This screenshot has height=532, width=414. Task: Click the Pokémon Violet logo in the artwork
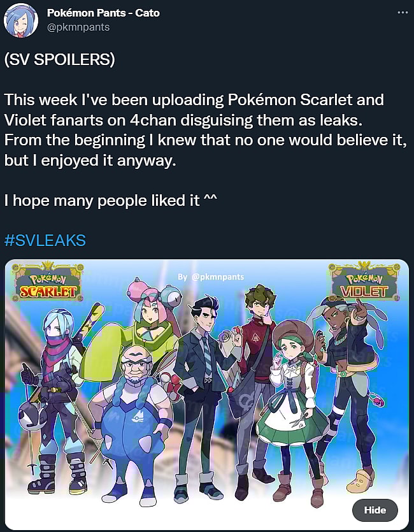click(x=364, y=280)
